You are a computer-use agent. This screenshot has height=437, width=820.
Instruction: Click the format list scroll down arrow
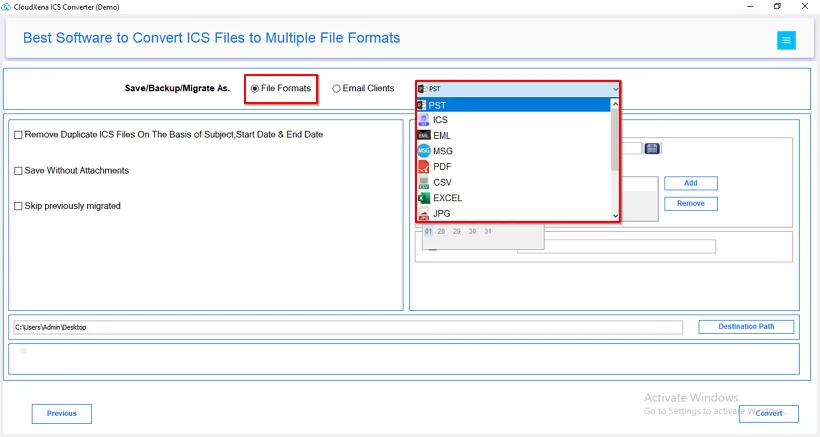pos(615,215)
